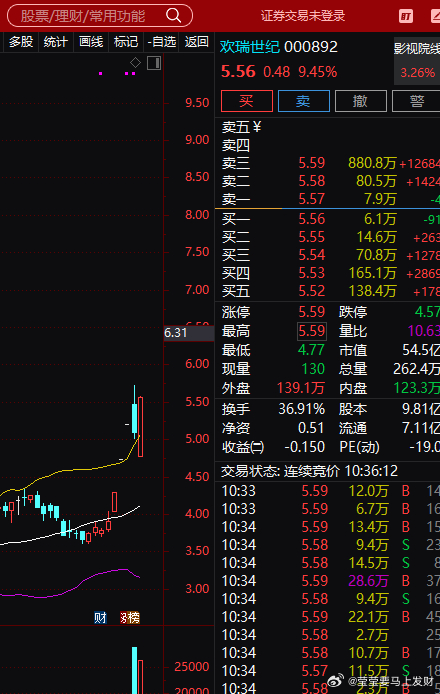Click the 返回 toolbar item
Image resolution: width=440 pixels, height=694 pixels.
pyautogui.click(x=197, y=42)
